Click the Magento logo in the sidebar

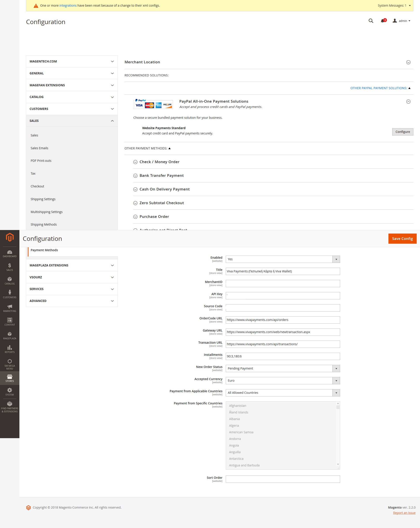[x=9, y=238]
